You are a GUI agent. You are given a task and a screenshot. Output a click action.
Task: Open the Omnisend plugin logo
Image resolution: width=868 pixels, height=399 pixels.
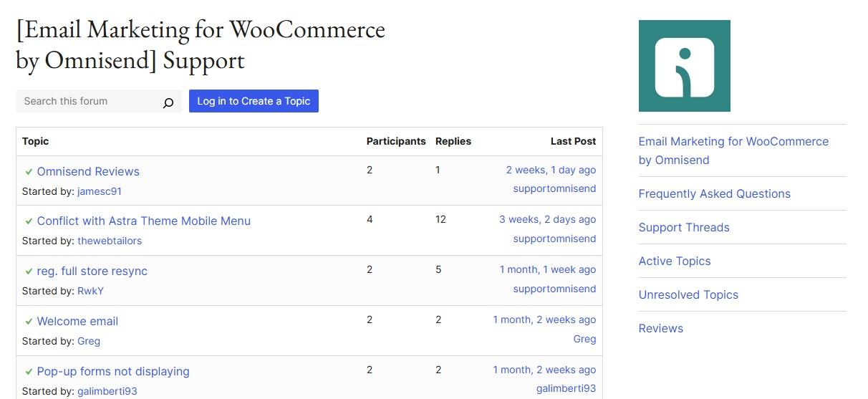[684, 66]
